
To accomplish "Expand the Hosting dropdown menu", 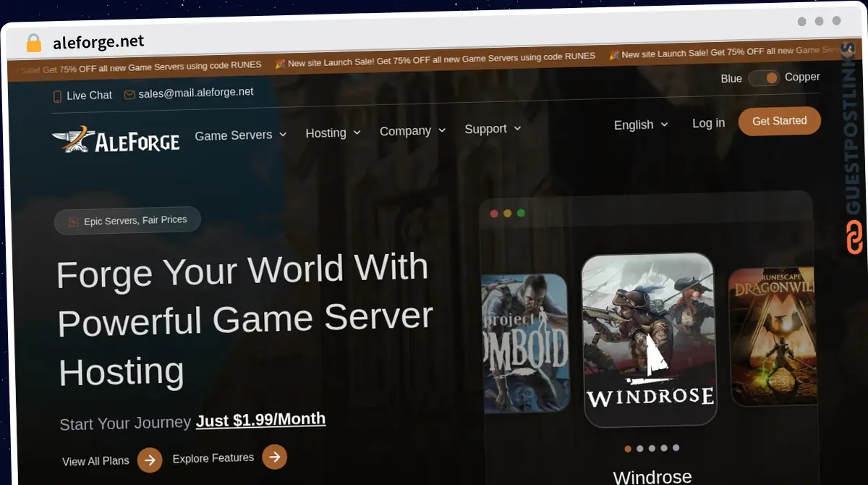I will 333,132.
